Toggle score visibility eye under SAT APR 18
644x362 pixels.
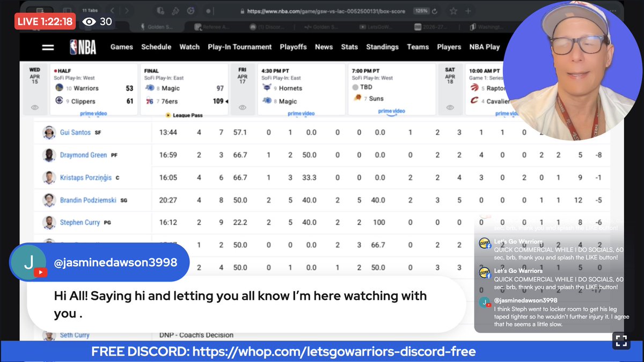450,107
